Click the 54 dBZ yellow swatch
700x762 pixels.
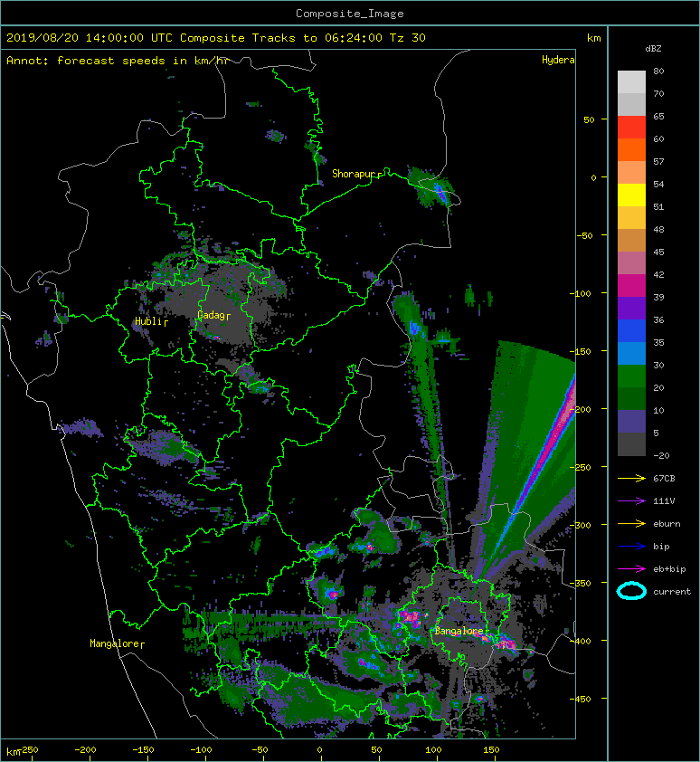631,195
